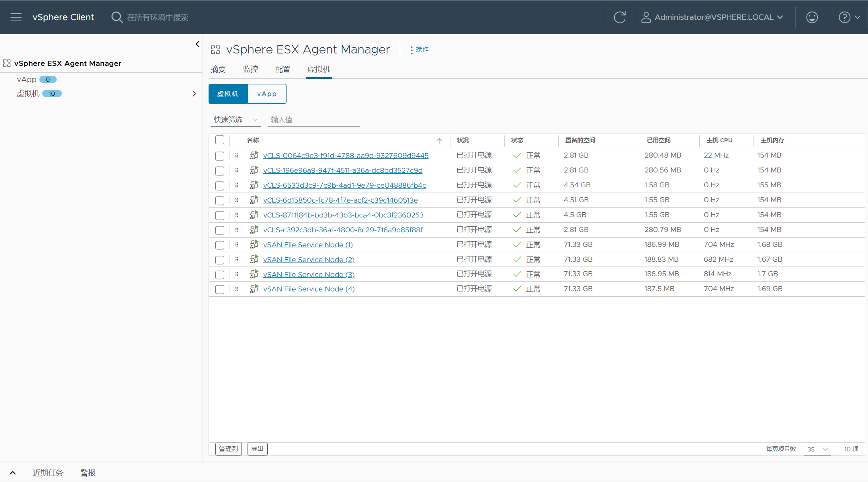Click the search magnifier icon

pyautogui.click(x=117, y=17)
